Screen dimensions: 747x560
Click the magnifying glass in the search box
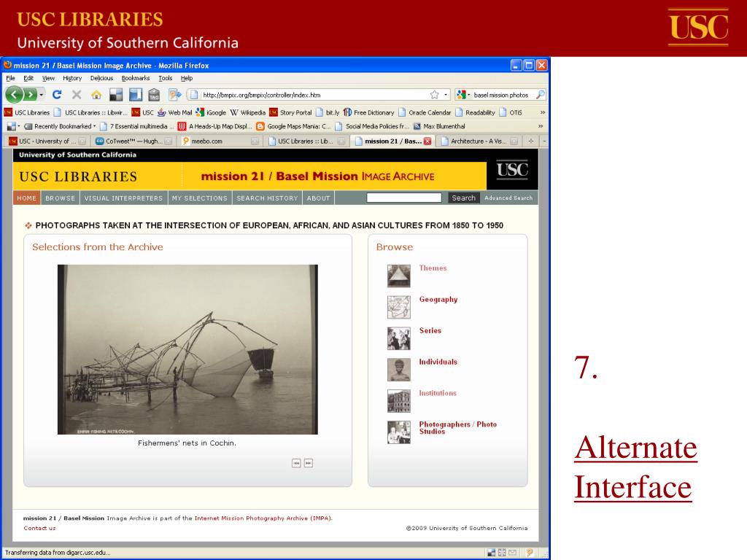(540, 95)
